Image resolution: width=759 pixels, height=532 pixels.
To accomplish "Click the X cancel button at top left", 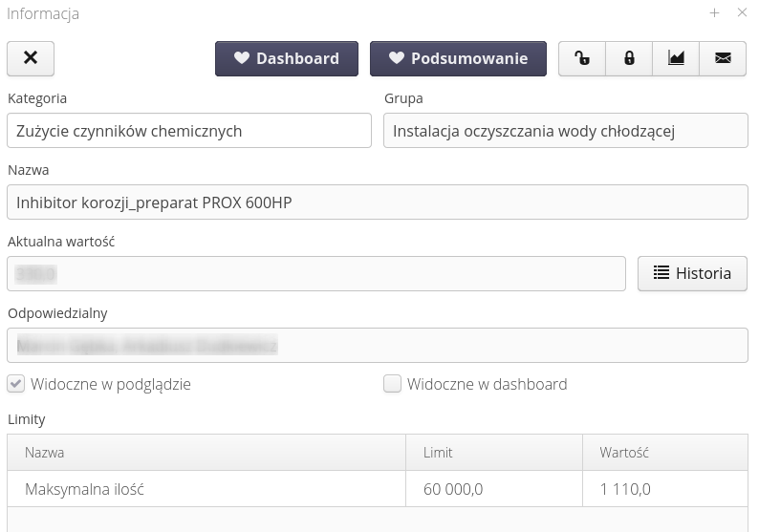I will 31,58.
